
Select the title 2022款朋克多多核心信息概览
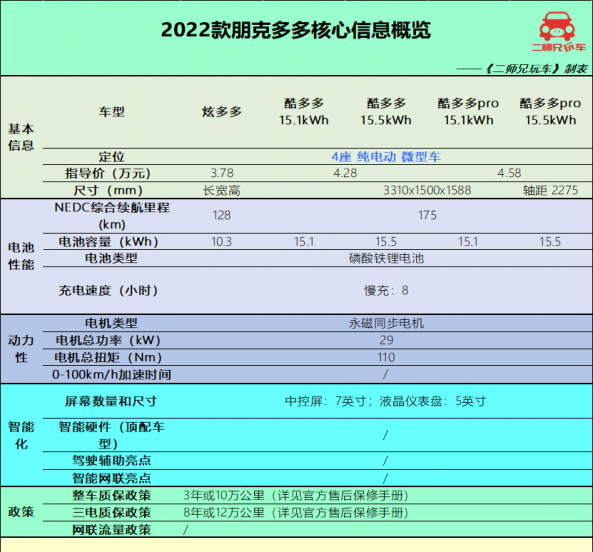coord(296,30)
